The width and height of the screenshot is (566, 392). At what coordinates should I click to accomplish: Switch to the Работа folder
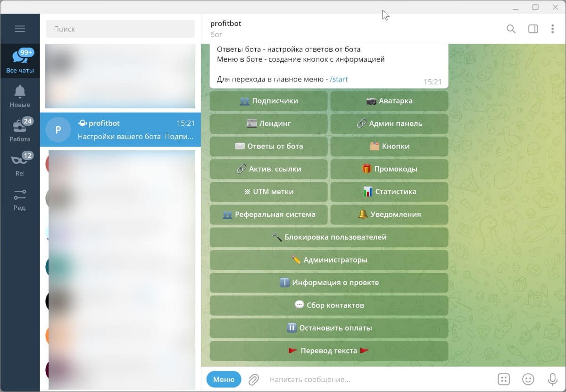[20, 131]
